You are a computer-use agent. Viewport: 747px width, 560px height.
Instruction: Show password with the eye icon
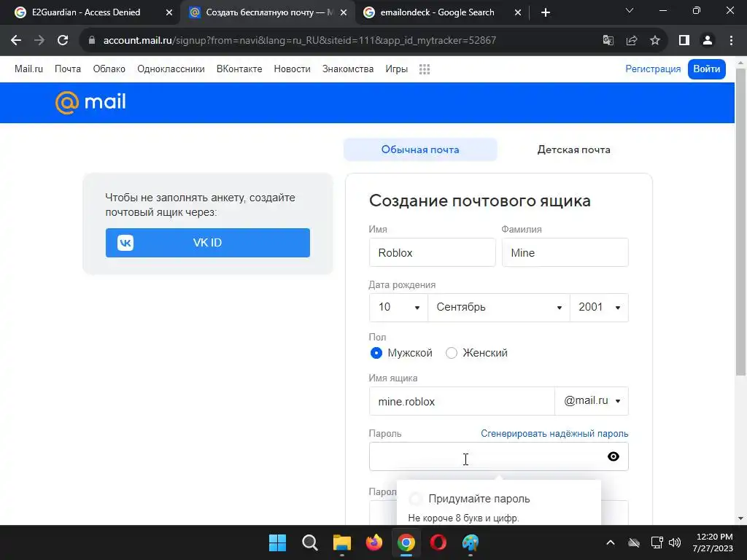click(613, 456)
